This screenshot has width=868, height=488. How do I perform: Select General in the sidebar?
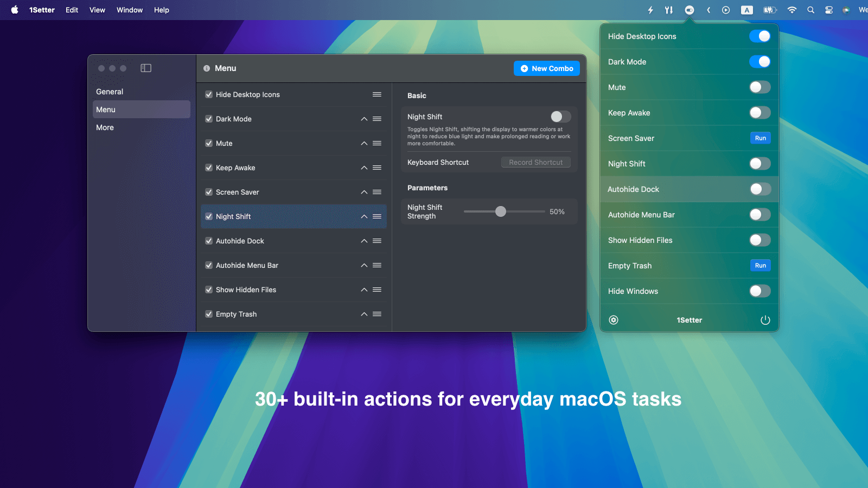pyautogui.click(x=110, y=92)
